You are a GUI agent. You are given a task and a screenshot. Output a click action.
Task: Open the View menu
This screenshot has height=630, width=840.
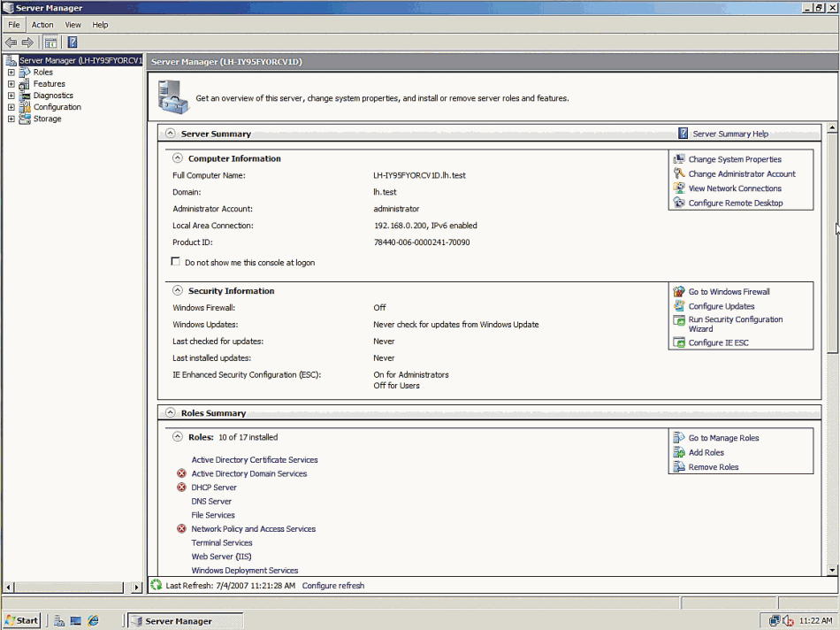[x=73, y=25]
